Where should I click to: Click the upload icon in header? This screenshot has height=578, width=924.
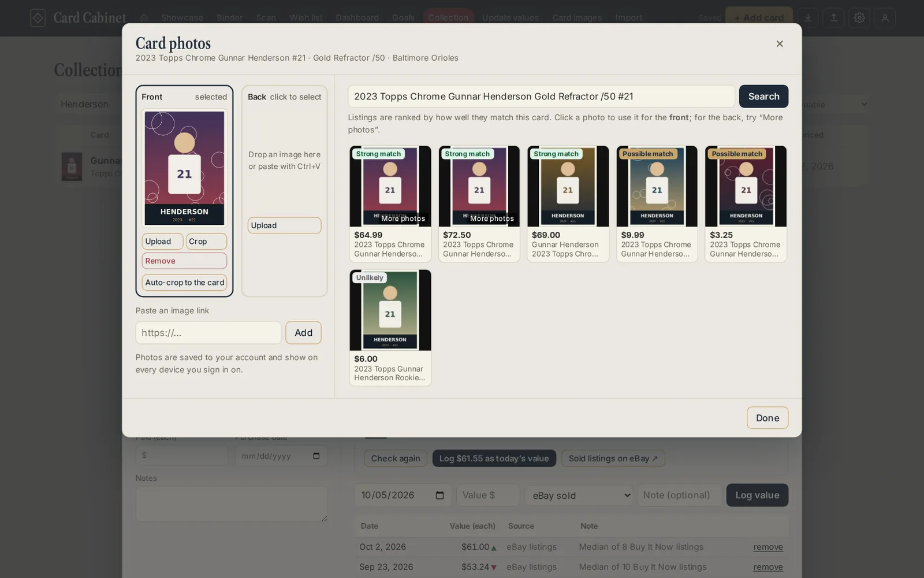coord(833,18)
